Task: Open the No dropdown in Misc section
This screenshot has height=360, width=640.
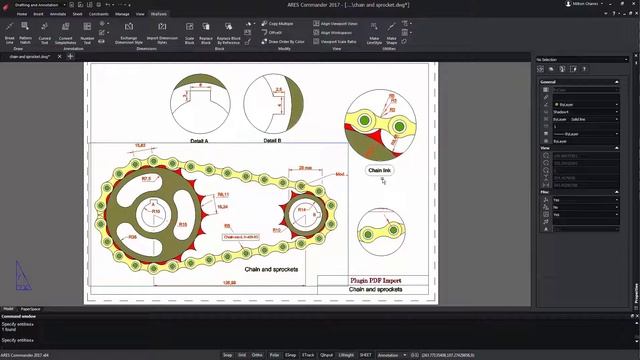Action: click(586, 207)
